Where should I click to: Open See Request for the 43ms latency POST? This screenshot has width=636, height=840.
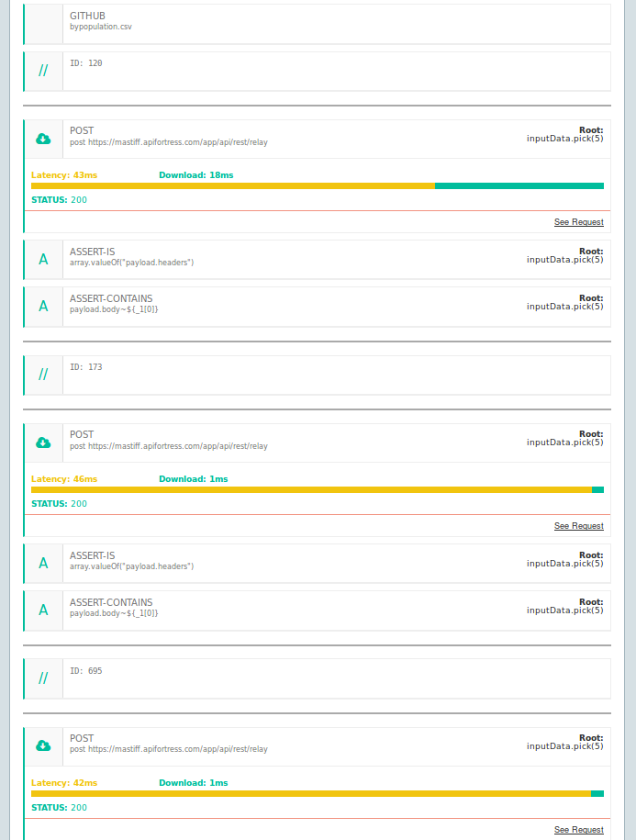tap(578, 222)
